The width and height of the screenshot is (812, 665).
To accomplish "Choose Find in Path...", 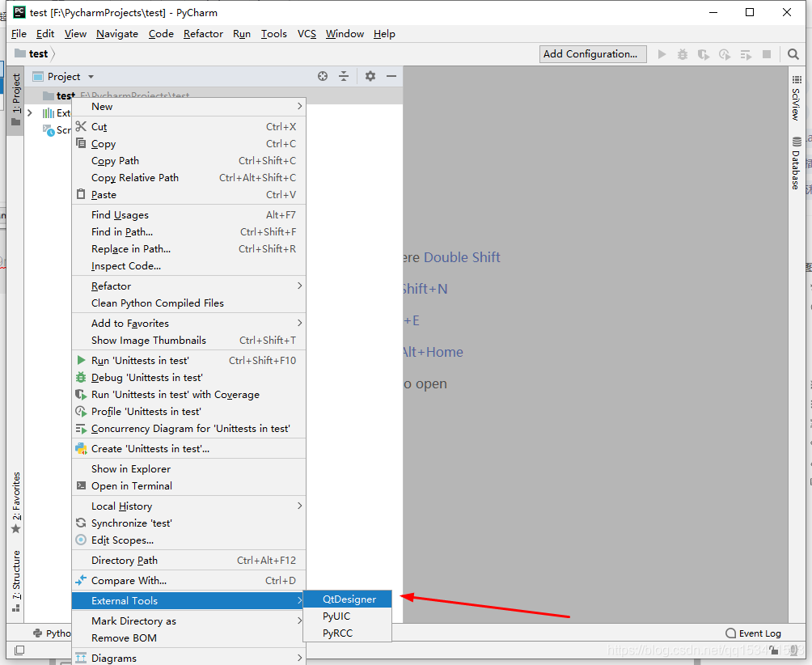I will [188, 231].
